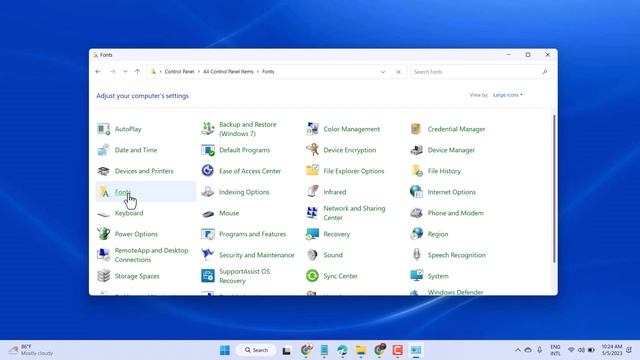
Task: Open the Mouse icon
Action: [208, 213]
